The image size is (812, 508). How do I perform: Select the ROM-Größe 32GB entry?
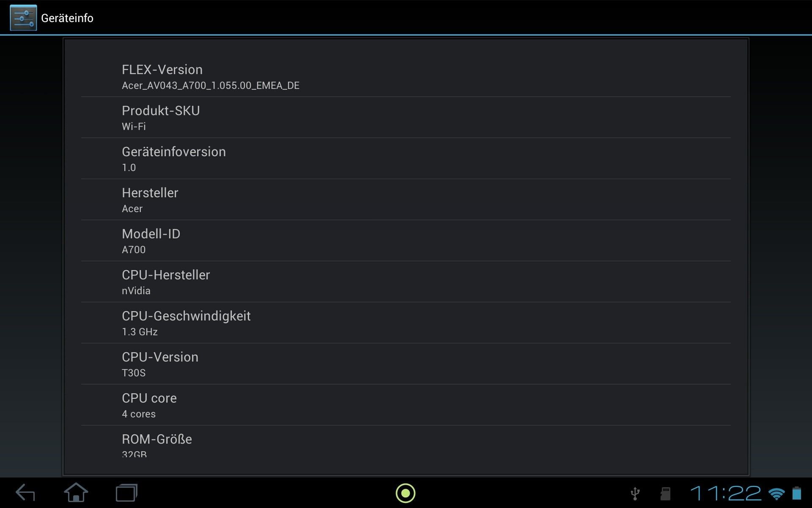(406, 442)
